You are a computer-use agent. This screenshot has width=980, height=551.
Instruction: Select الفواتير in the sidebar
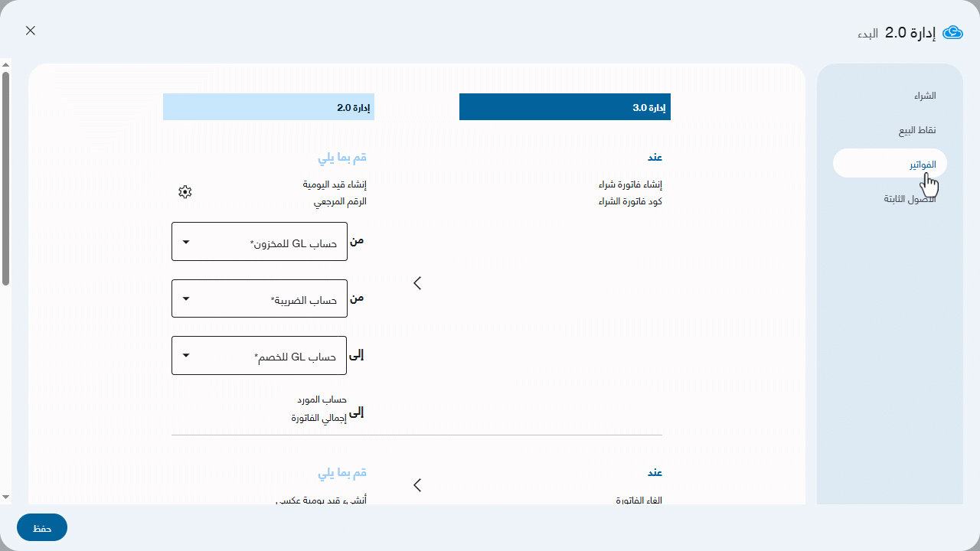point(890,164)
